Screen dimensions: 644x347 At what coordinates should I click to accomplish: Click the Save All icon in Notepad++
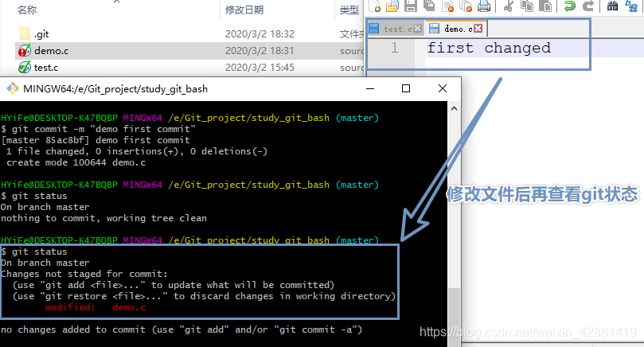pyautogui.click(x=429, y=6)
